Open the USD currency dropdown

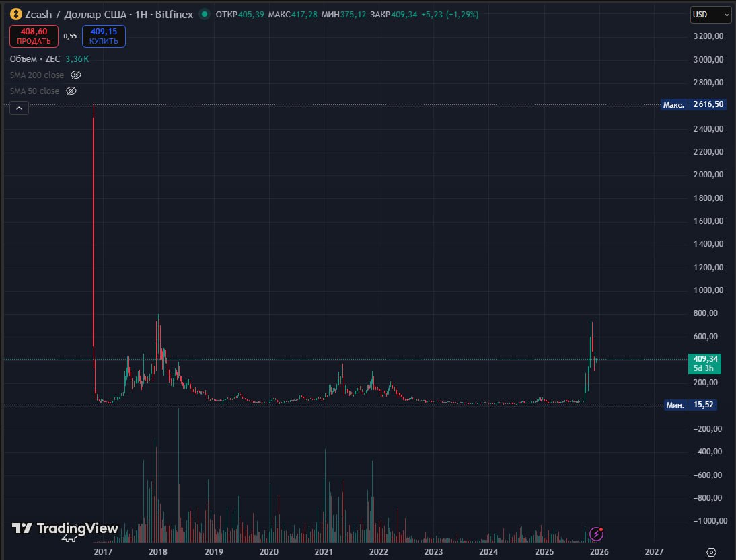710,15
